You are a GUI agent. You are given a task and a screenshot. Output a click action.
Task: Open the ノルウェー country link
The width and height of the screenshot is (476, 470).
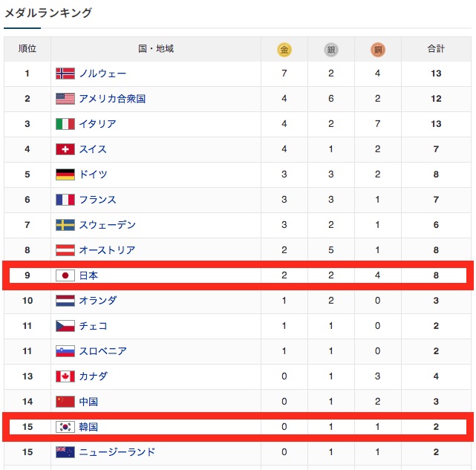point(102,74)
